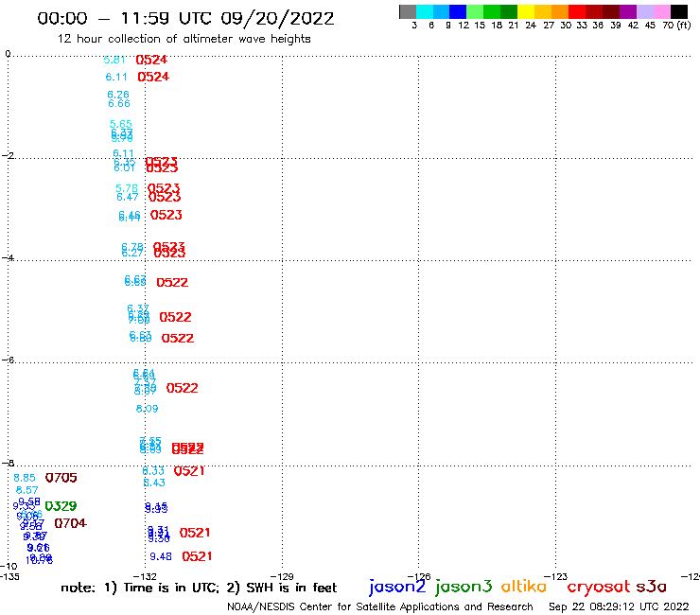The image size is (700, 615).
Task: Click the 'Sep 22 08:29:12 UTC 2022' timestamp
Action: [619, 606]
